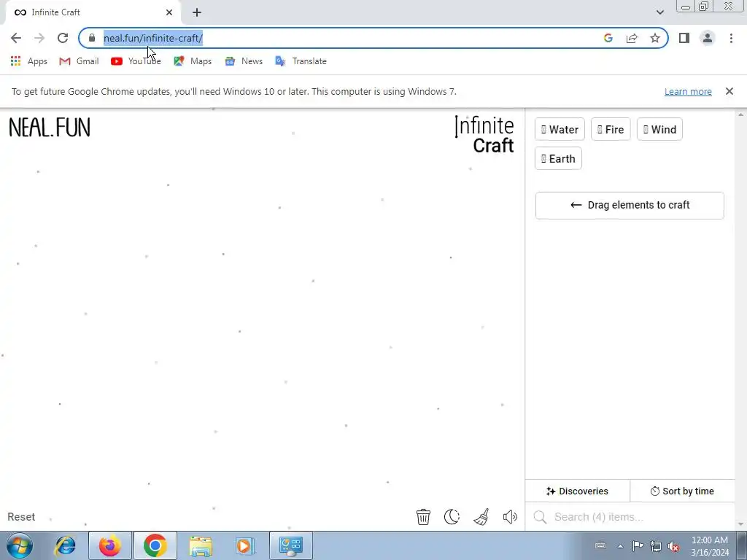Open the browser side panel
The width and height of the screenshot is (747, 560).
coord(684,38)
